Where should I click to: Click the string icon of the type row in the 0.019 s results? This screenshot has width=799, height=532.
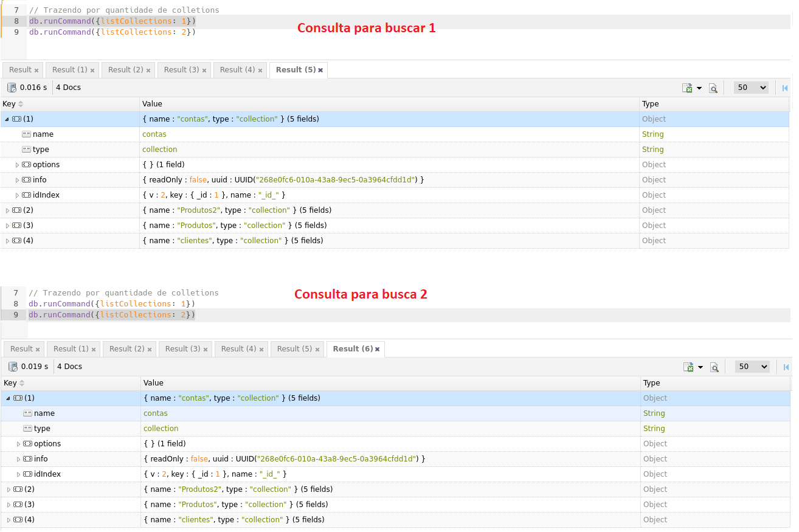tap(27, 429)
